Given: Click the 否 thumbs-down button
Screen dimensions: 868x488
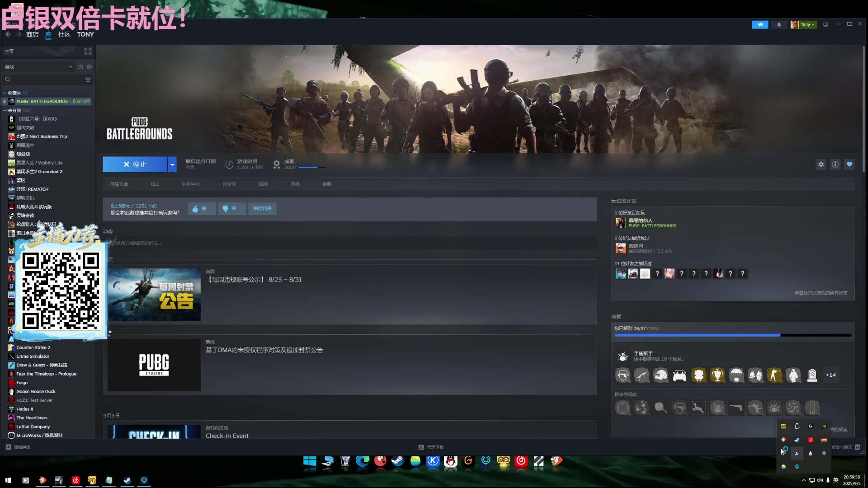Looking at the screenshot, I should [x=232, y=208].
